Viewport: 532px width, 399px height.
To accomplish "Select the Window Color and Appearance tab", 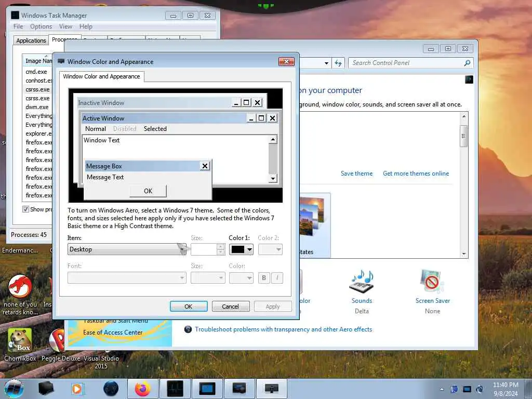I will click(101, 76).
